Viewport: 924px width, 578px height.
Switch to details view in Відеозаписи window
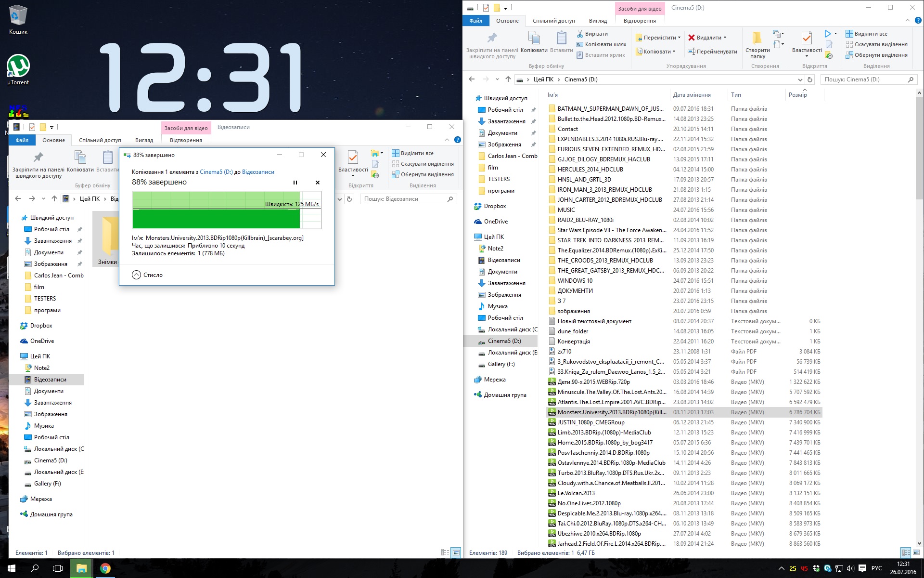tap(445, 552)
